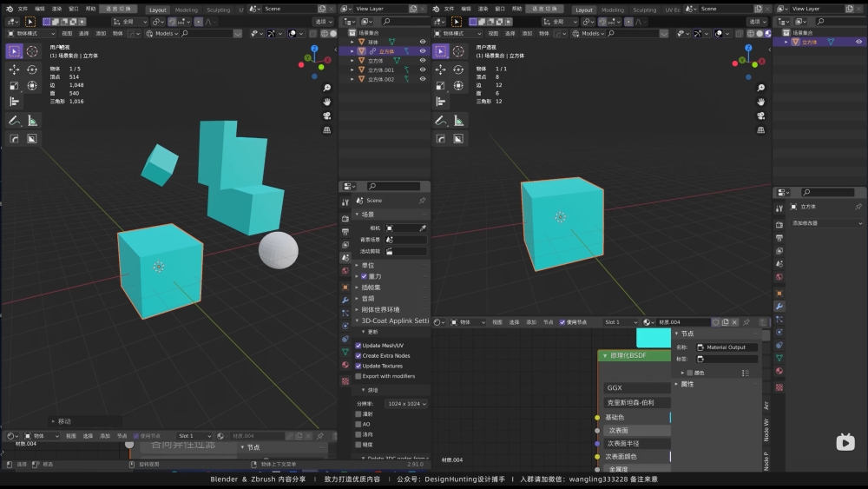Toggle visibility of 立方体.002 in outliner
This screenshot has height=489, width=868.
[423, 79]
